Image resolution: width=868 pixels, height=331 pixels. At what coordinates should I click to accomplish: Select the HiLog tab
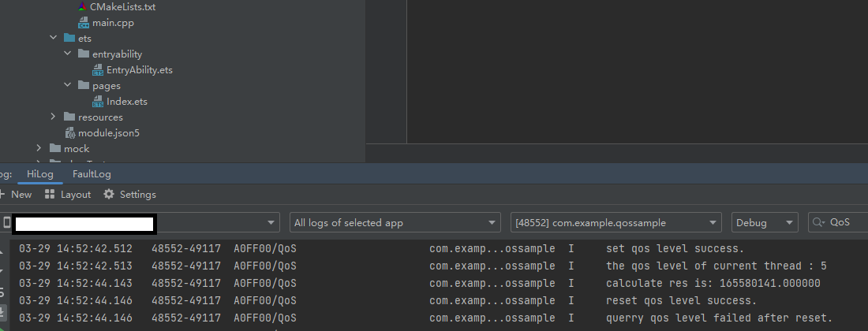point(39,174)
